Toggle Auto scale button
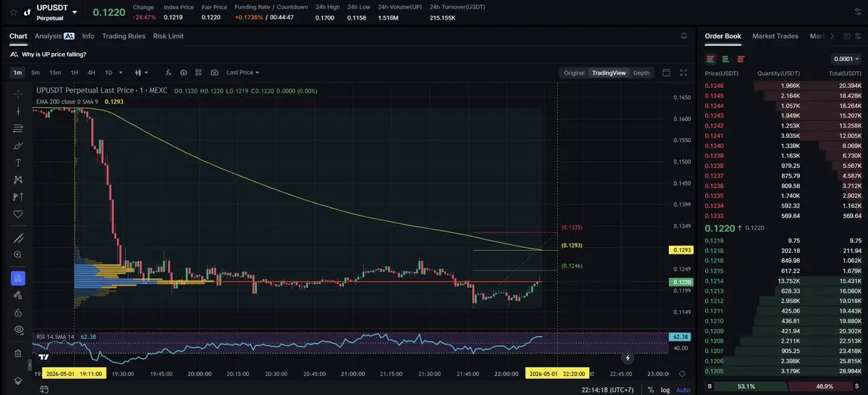 (x=683, y=390)
